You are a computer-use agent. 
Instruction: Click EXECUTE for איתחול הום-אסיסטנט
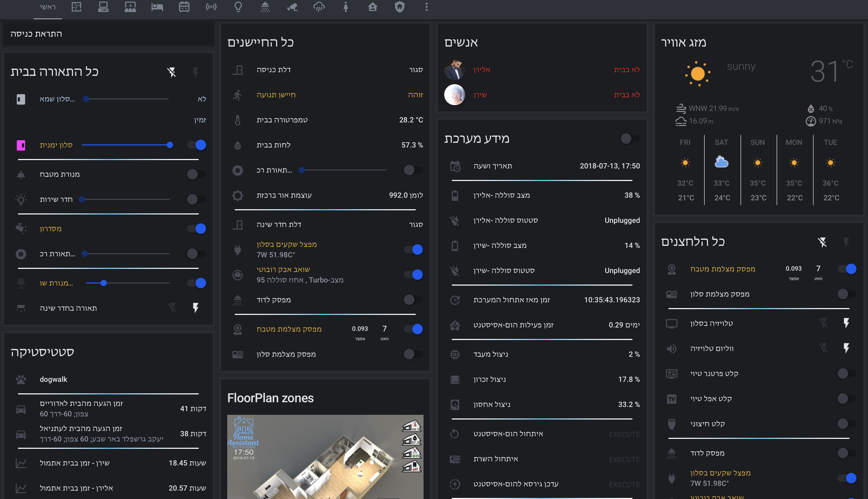pyautogui.click(x=624, y=435)
